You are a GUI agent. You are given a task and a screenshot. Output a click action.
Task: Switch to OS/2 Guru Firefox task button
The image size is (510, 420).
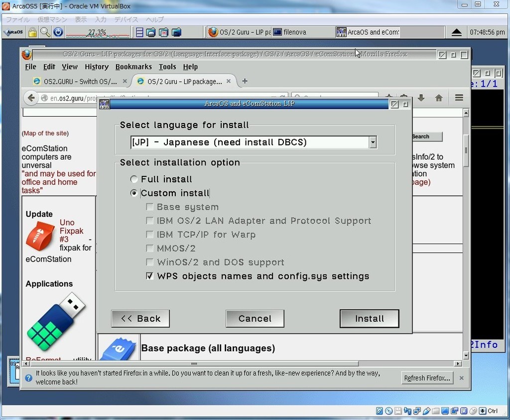(x=239, y=32)
